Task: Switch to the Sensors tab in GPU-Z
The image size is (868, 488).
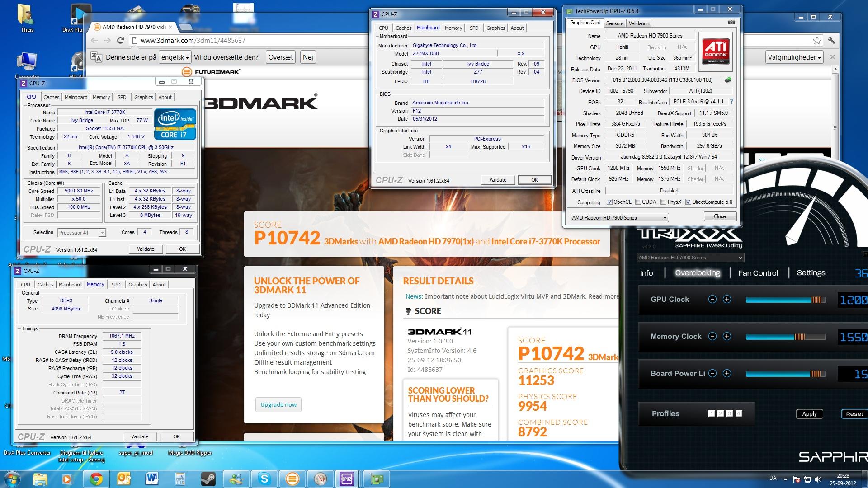Action: tap(614, 23)
